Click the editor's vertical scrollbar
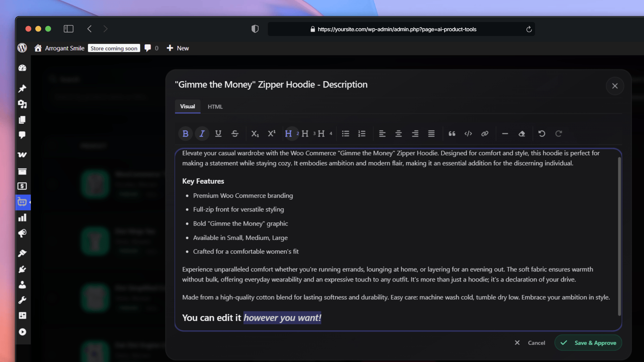This screenshot has width=644, height=362. 619,236
